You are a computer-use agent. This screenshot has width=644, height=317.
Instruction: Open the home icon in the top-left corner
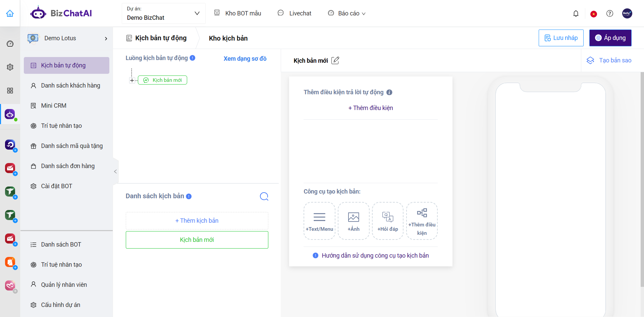click(10, 13)
